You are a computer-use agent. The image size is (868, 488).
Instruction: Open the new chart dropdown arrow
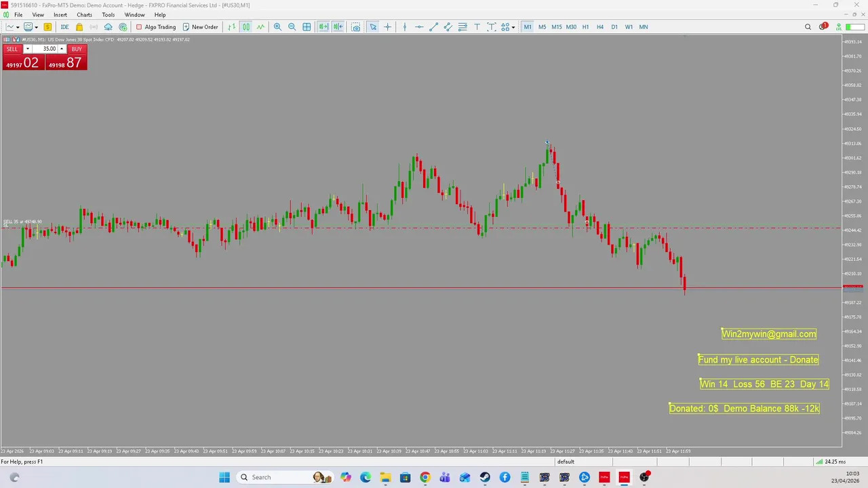point(18,27)
